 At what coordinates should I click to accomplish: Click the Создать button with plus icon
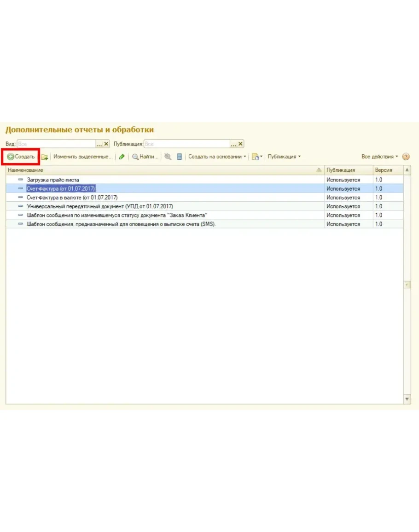point(21,157)
